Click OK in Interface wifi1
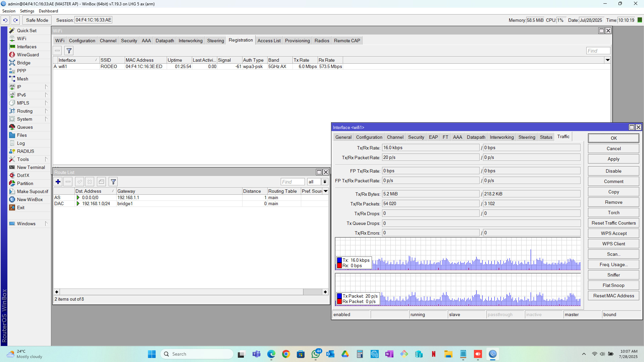 pos(613,138)
